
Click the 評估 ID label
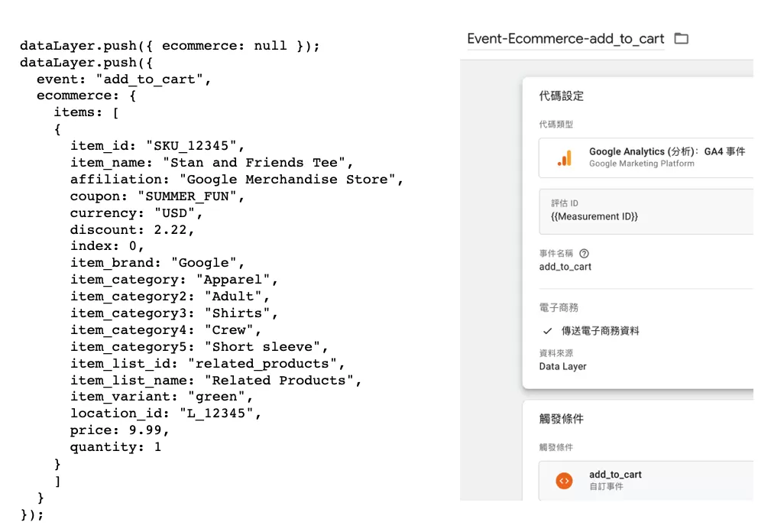coord(565,203)
